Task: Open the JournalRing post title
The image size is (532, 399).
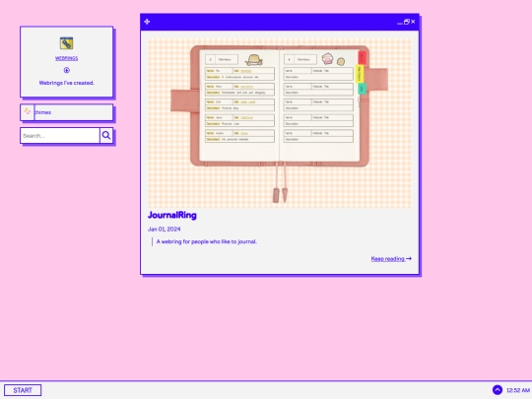Action: pos(172,215)
